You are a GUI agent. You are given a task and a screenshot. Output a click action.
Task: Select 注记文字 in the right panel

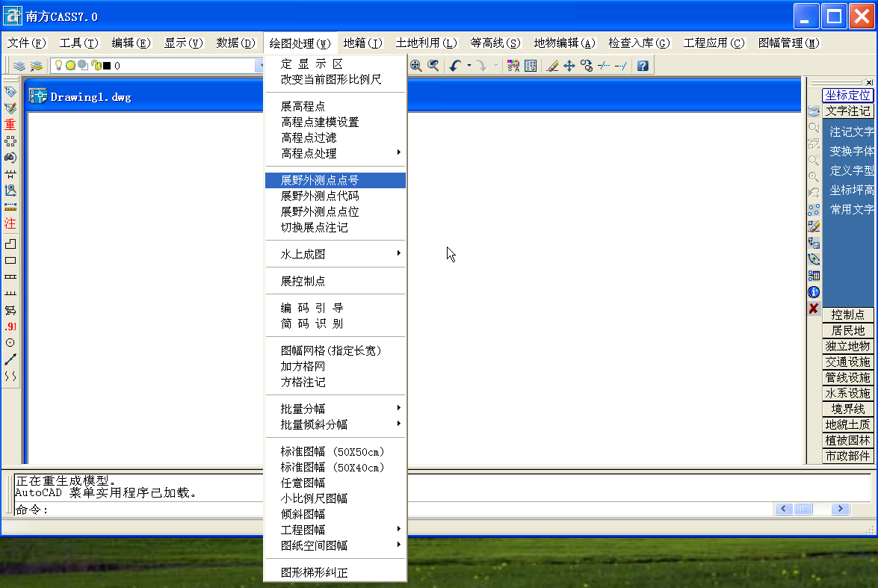pos(851,131)
